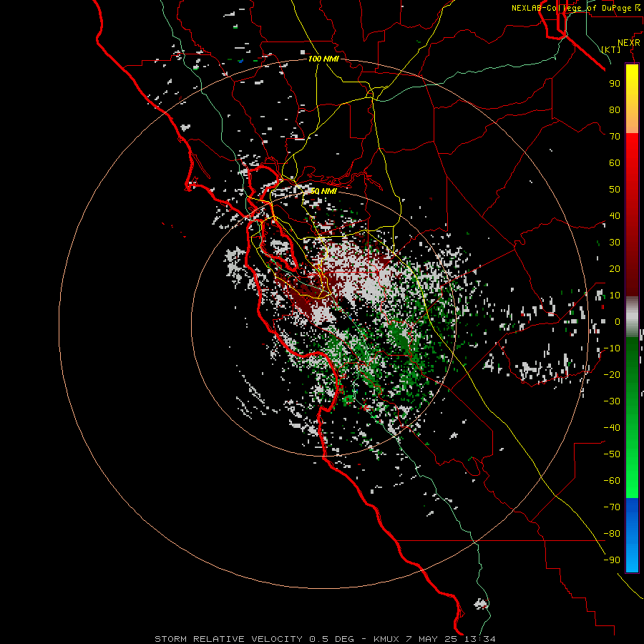Image resolution: width=644 pixels, height=644 pixels.
Task: Click the positive 50 scale value
Action: pyautogui.click(x=615, y=190)
